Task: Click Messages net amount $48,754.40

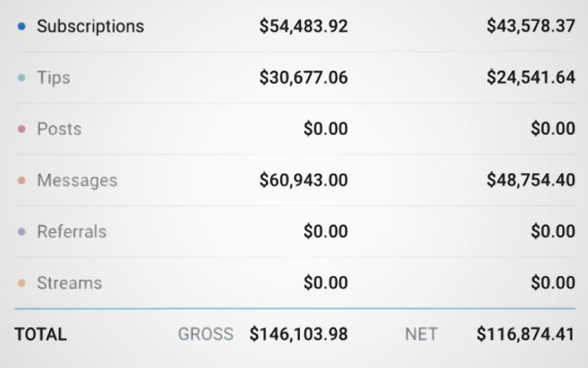Action: coord(531,180)
